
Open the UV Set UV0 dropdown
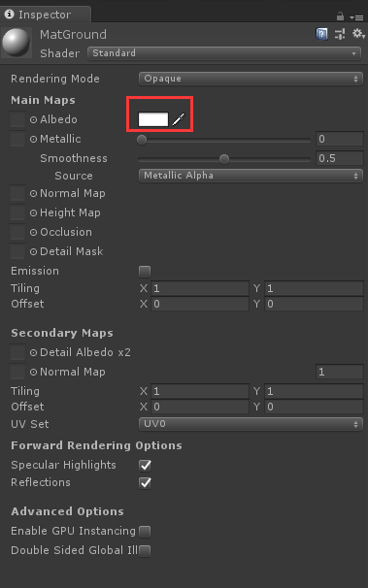tap(251, 424)
